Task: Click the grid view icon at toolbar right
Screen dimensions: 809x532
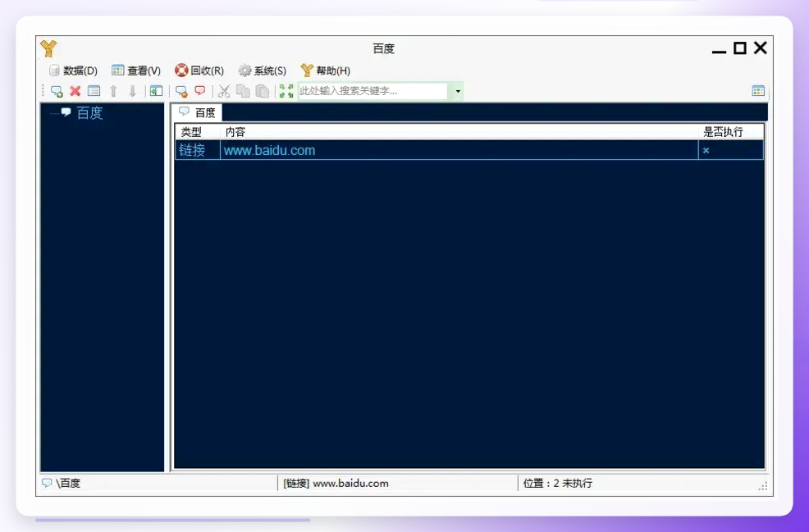Action: (x=758, y=91)
